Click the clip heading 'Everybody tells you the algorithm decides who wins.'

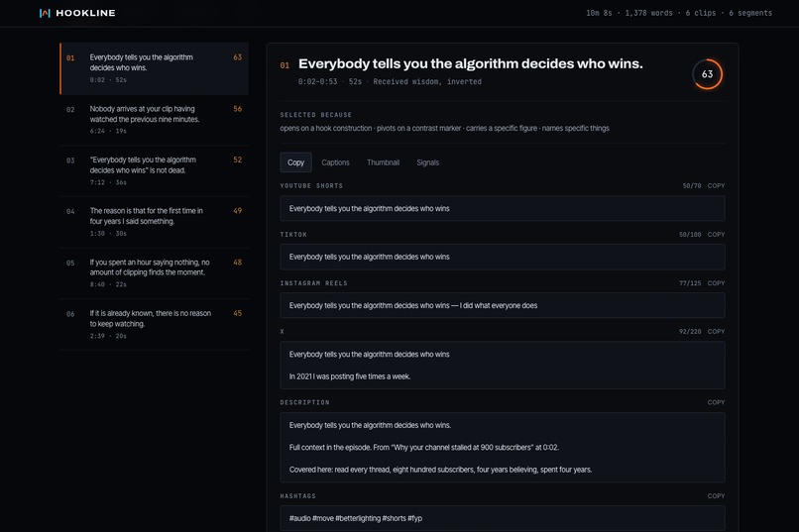pyautogui.click(x=470, y=63)
